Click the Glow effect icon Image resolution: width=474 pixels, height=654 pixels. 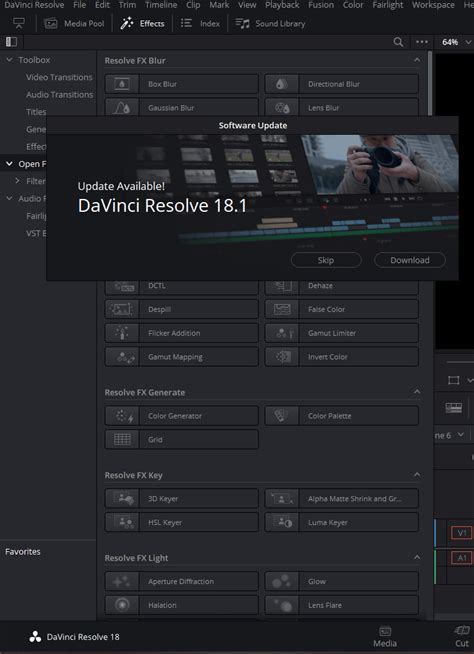(x=282, y=581)
